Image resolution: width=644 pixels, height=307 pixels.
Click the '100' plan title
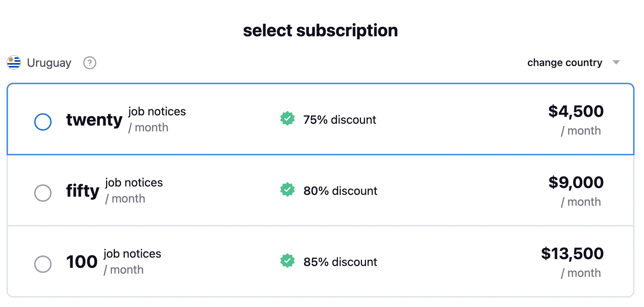[x=82, y=262]
